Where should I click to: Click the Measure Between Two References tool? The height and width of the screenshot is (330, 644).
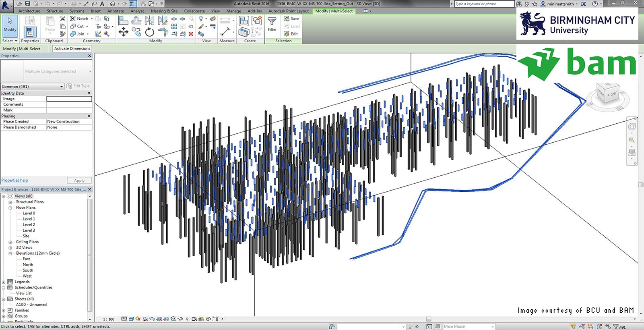pyautogui.click(x=225, y=31)
